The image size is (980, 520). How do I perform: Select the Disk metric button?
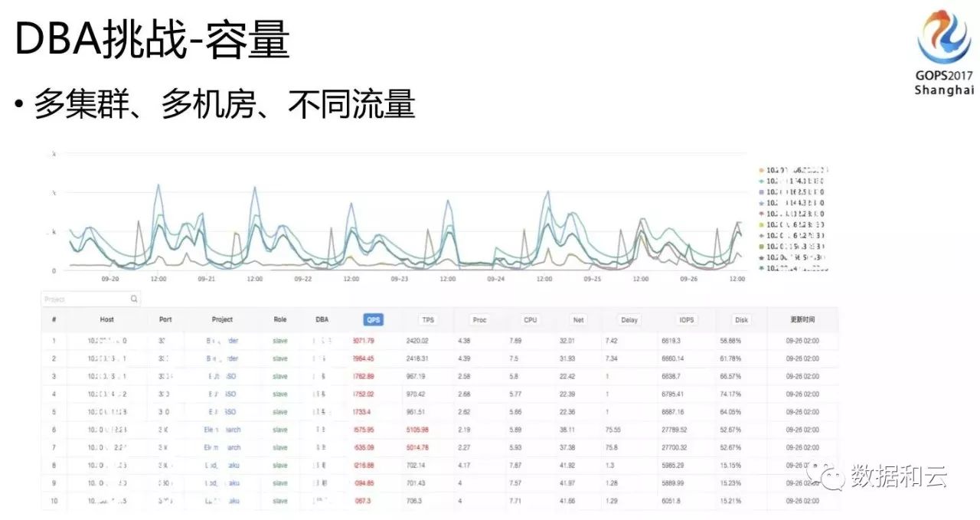740,320
